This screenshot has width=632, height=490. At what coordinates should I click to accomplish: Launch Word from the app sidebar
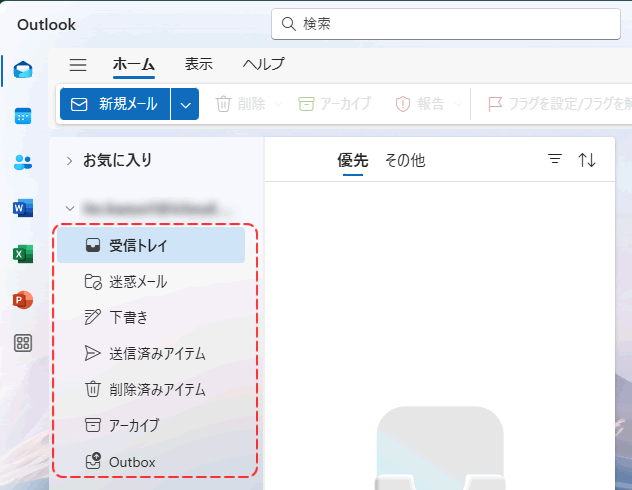coord(22,208)
